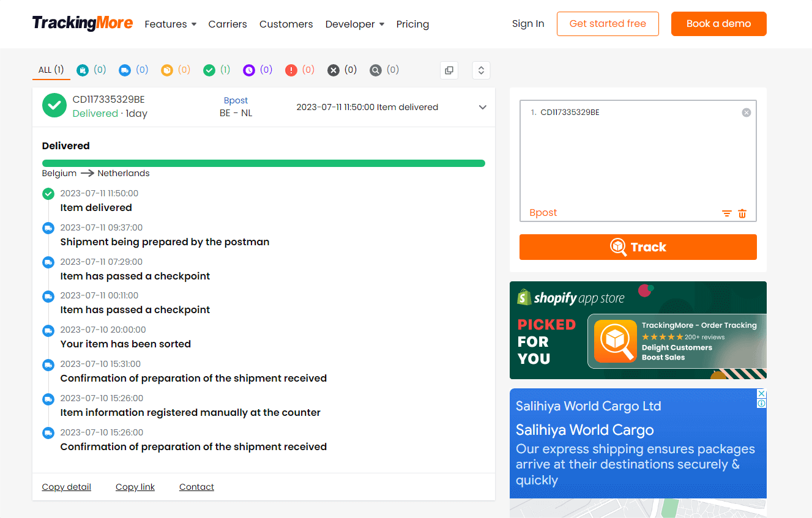The width and height of the screenshot is (812, 518).
Task: Click the Copy link link
Action: click(x=135, y=487)
